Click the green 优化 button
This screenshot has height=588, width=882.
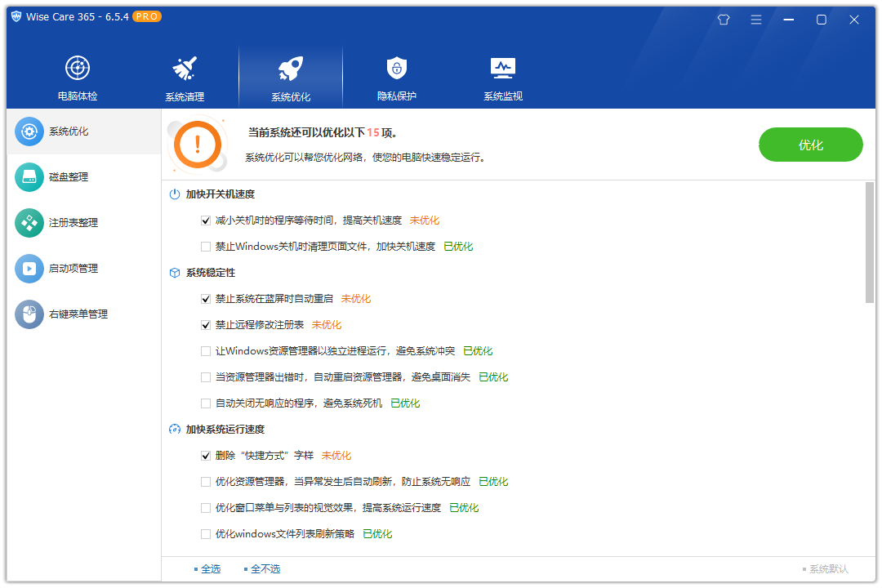coord(811,145)
